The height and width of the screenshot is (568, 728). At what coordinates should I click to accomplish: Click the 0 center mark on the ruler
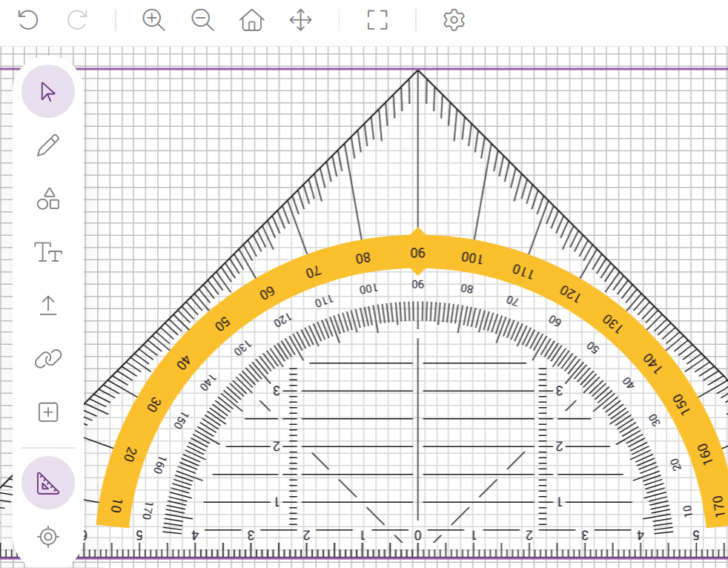(417, 535)
